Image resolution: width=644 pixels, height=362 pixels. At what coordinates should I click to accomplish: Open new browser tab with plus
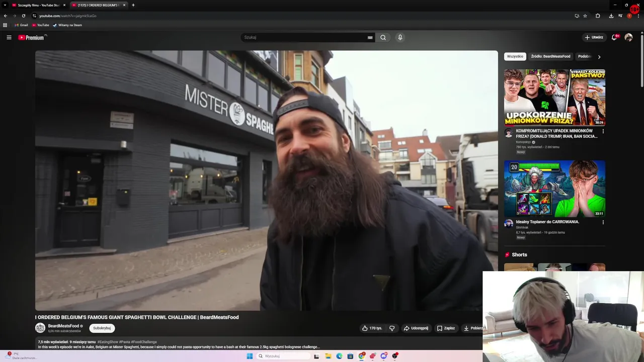pos(133,5)
